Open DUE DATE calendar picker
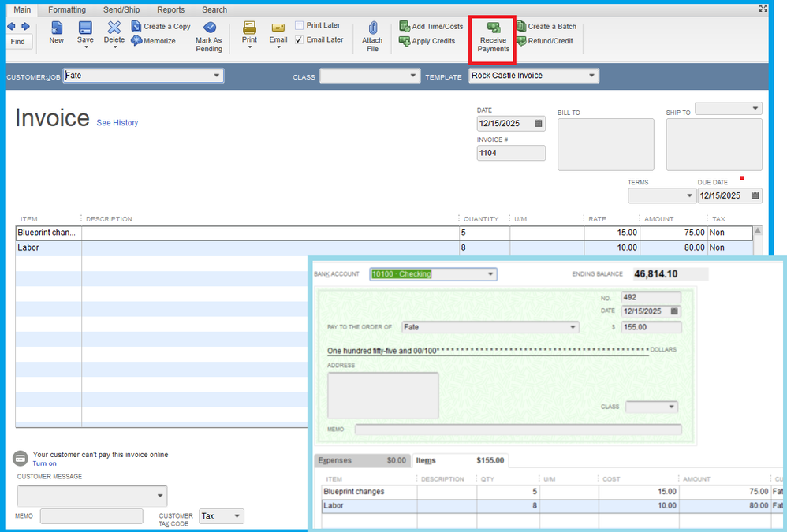The width and height of the screenshot is (787, 532). pyautogui.click(x=755, y=195)
